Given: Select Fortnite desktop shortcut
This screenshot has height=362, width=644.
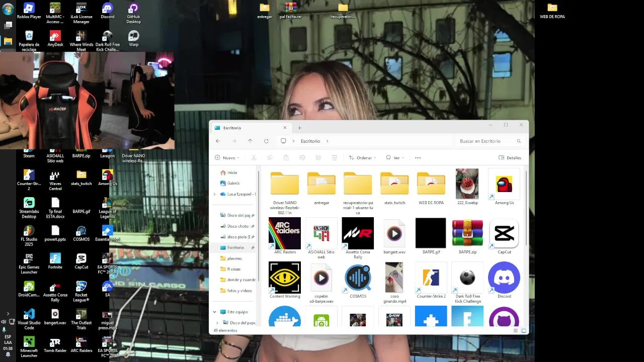Looking at the screenshot, I should click(55, 261).
